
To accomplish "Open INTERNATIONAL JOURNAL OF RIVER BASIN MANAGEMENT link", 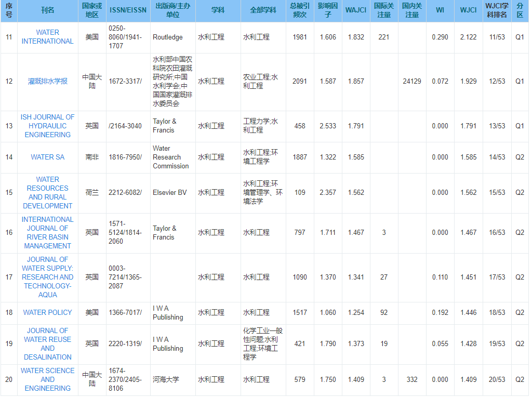I will point(47,233).
